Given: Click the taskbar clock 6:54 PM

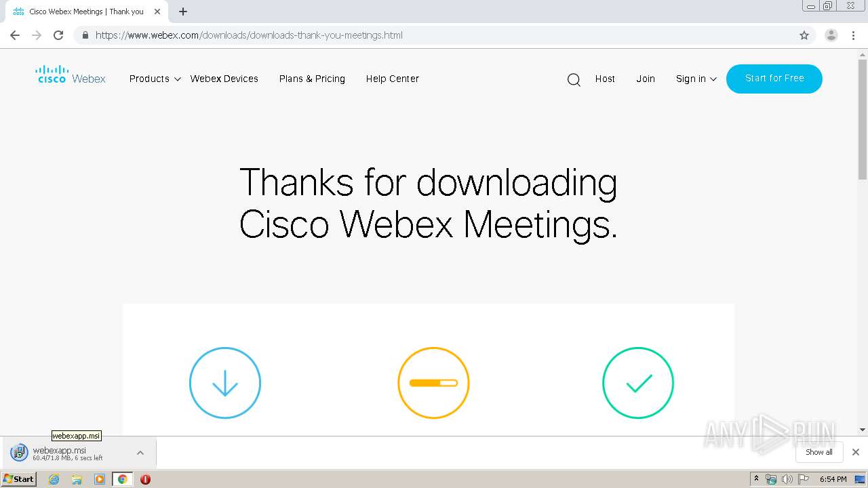Looking at the screenshot, I should coord(833,479).
